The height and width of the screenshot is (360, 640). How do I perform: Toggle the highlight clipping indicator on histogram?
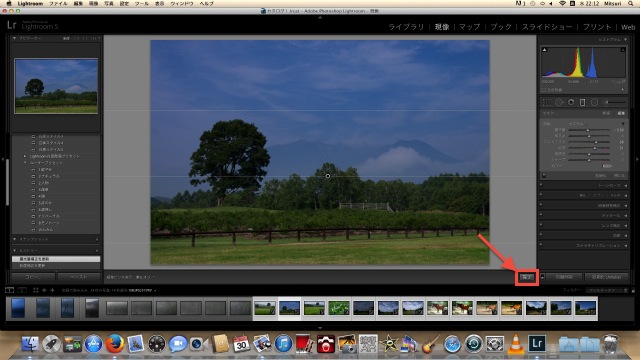(623, 50)
